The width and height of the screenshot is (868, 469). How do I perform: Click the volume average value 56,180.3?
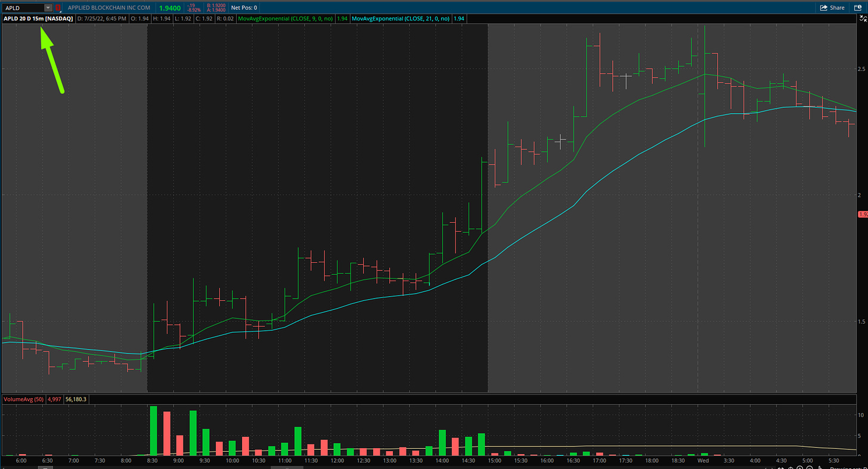(x=76, y=399)
